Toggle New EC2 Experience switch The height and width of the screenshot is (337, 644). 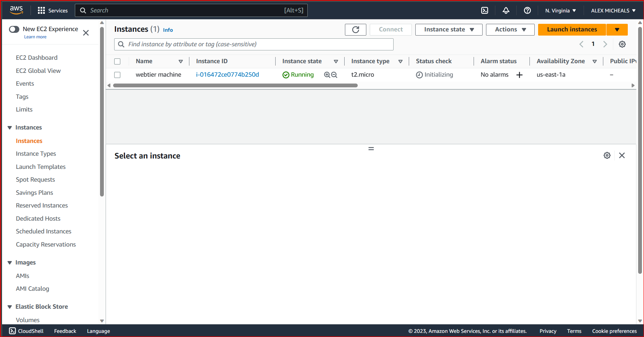point(14,29)
